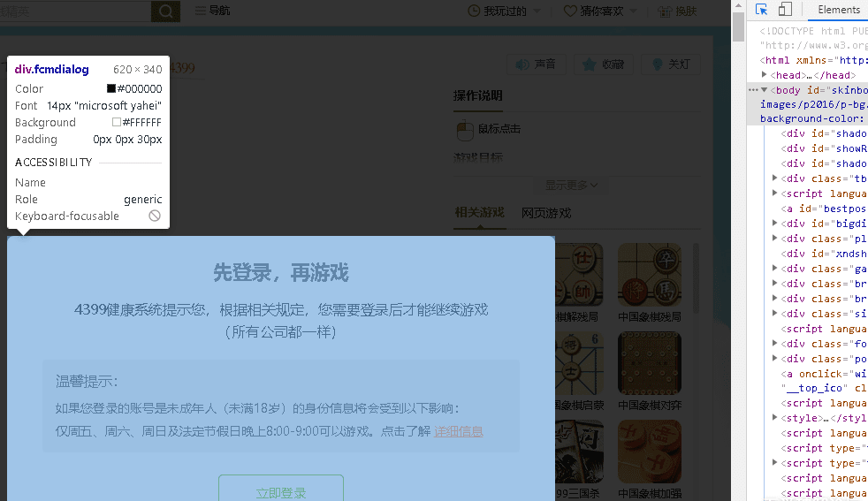Toggle lights with the 关灯 button
Image resolution: width=868 pixels, height=501 pixels.
click(671, 65)
